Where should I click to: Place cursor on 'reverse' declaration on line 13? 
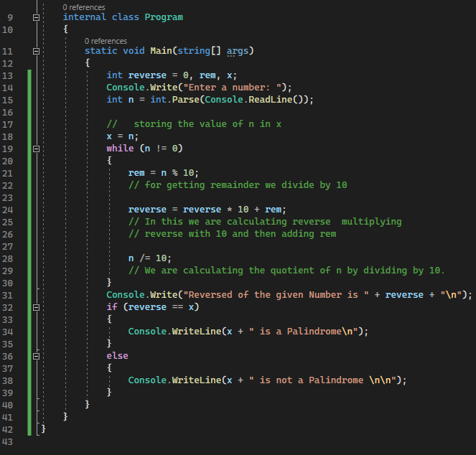147,75
